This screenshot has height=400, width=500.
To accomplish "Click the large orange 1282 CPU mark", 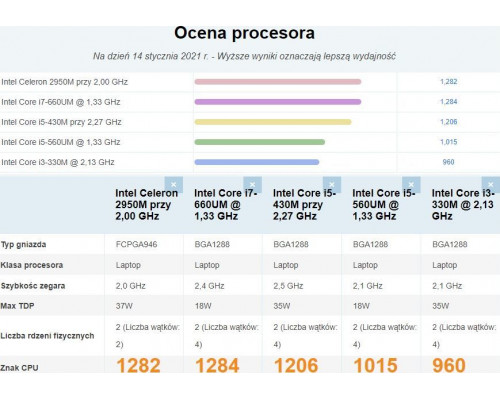I will pos(138,365).
